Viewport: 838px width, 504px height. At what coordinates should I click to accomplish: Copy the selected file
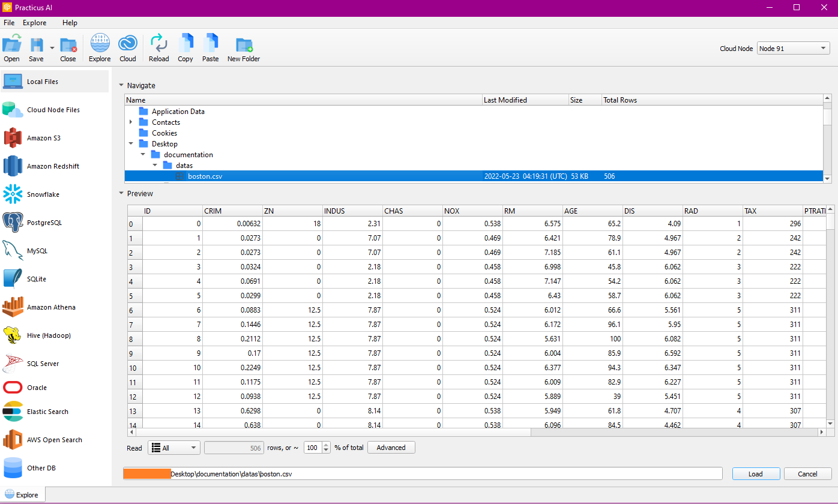[185, 48]
